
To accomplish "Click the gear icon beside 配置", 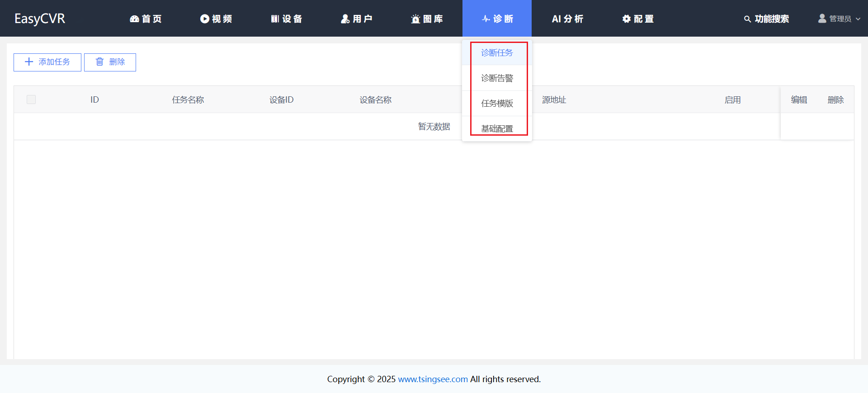I will [627, 19].
